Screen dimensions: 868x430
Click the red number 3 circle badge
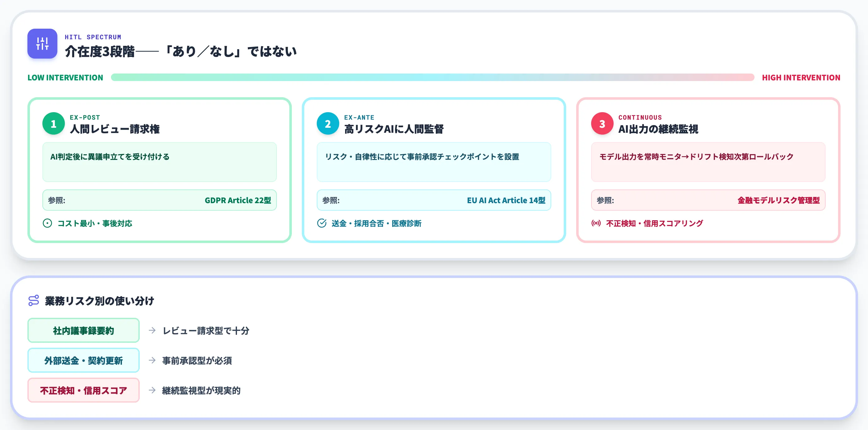point(602,124)
